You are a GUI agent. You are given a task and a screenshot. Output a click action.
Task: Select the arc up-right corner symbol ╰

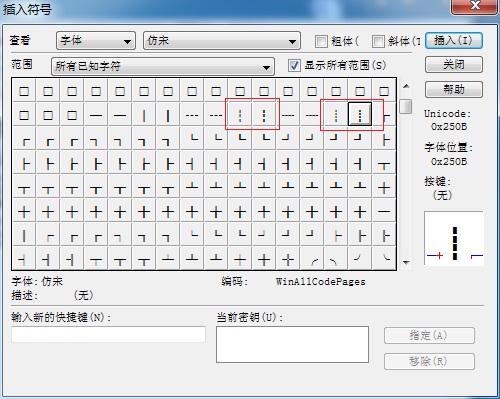384,259
